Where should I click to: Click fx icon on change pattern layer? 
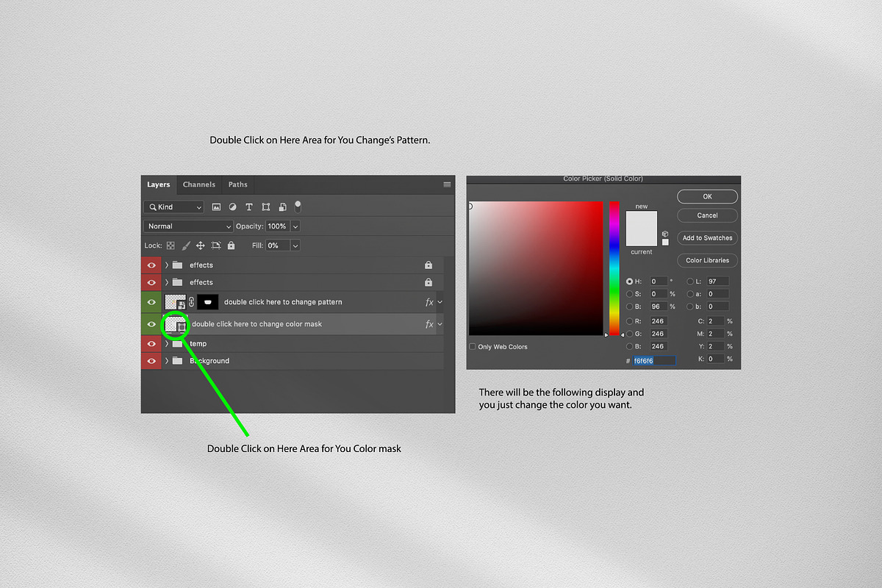coord(429,302)
